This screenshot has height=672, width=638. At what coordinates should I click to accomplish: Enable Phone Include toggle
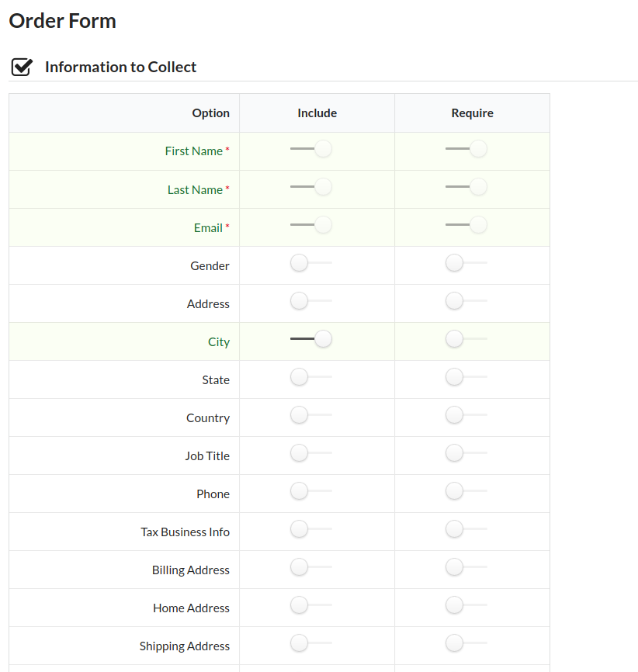311,491
